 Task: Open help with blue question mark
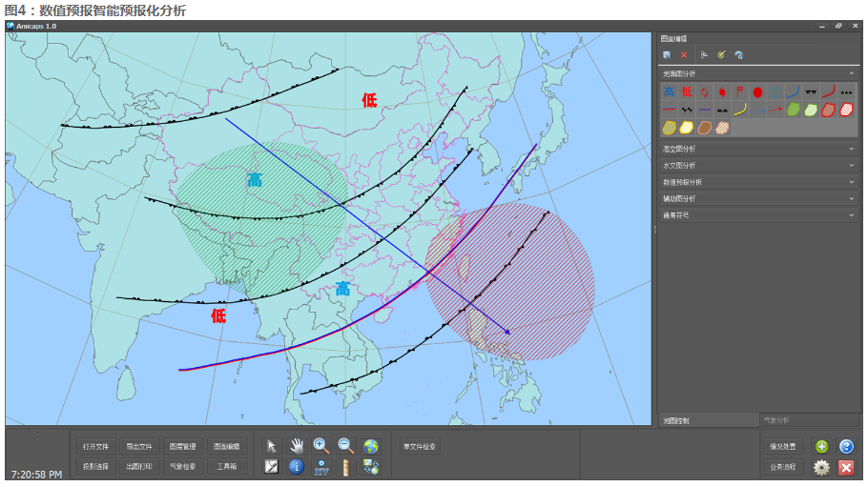[846, 446]
